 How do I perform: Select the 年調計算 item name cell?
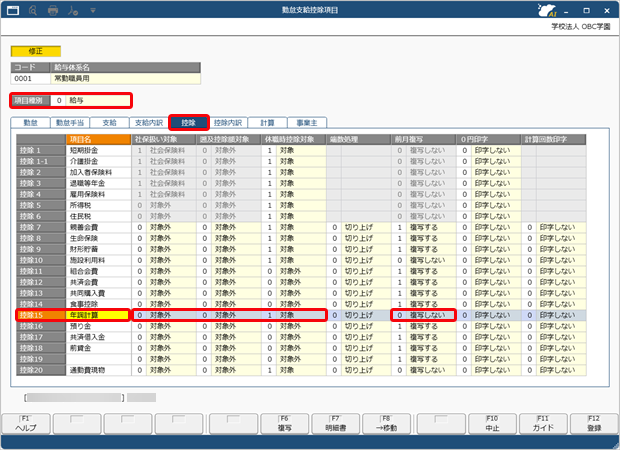tap(97, 315)
